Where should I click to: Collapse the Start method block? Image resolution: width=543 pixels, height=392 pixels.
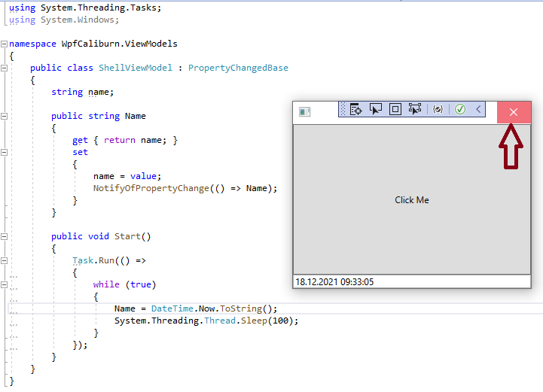point(5,237)
